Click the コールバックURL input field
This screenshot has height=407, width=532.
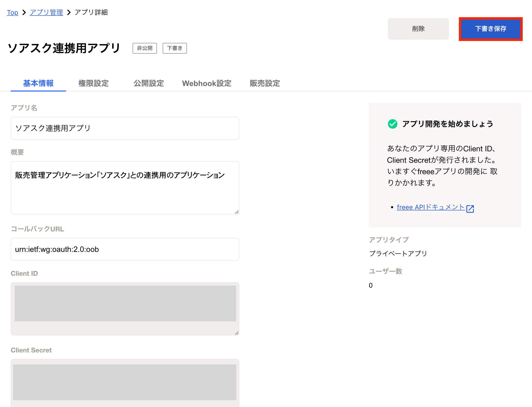125,249
